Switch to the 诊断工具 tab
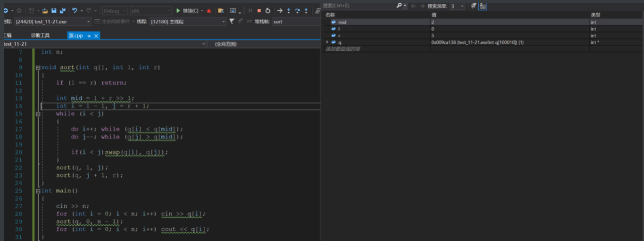The height and width of the screenshot is (241, 644). (40, 36)
